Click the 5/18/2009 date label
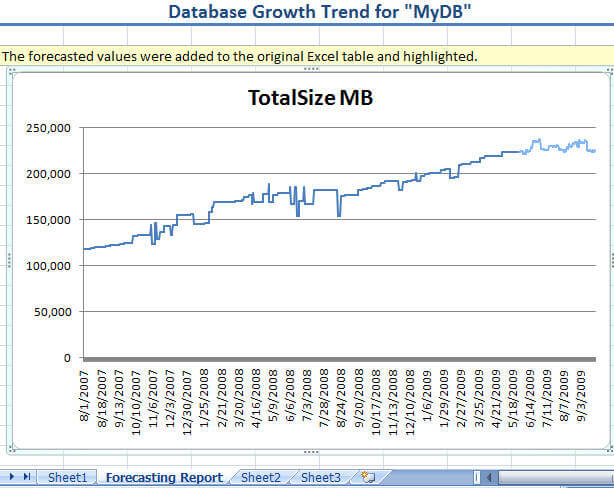This screenshot has width=614, height=488. click(x=513, y=399)
